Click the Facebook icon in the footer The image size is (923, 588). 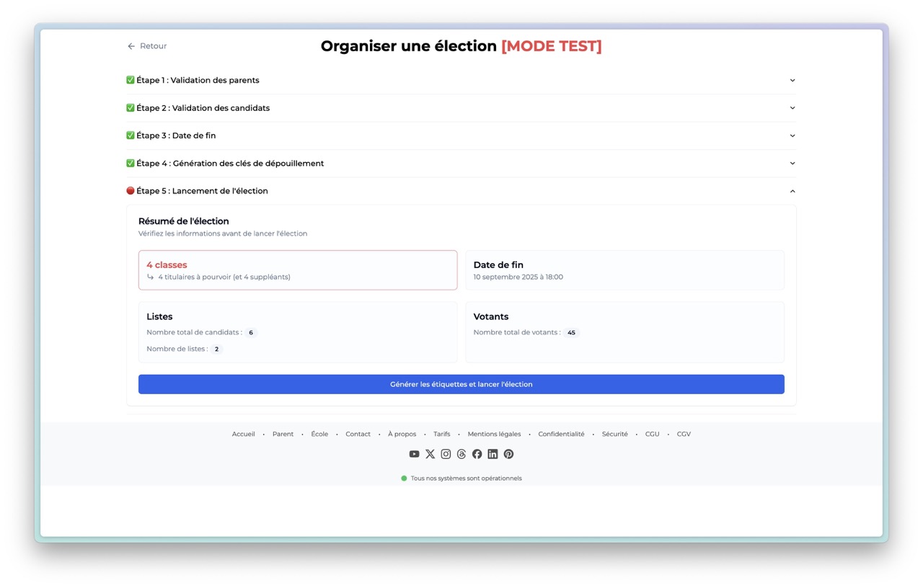tap(477, 453)
